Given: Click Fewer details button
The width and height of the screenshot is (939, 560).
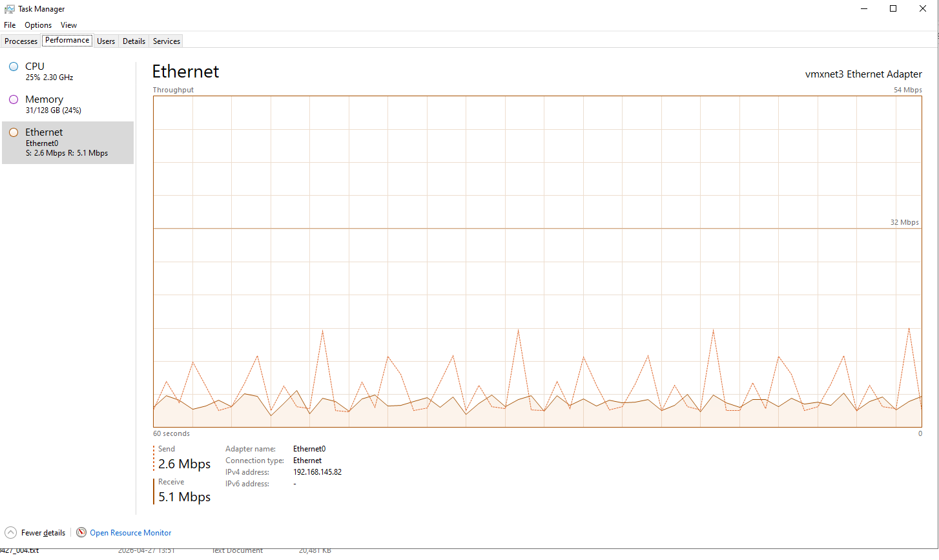Looking at the screenshot, I should click(36, 533).
